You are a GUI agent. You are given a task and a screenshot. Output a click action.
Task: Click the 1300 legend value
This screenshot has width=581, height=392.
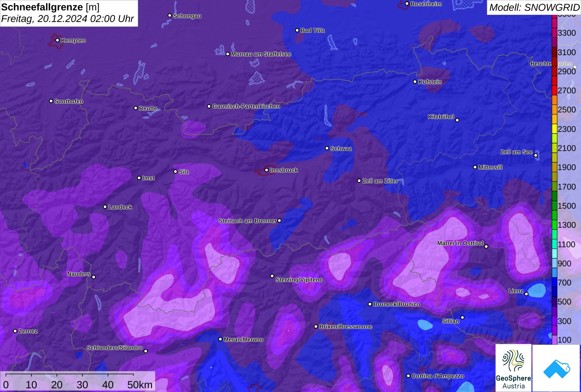pos(567,225)
